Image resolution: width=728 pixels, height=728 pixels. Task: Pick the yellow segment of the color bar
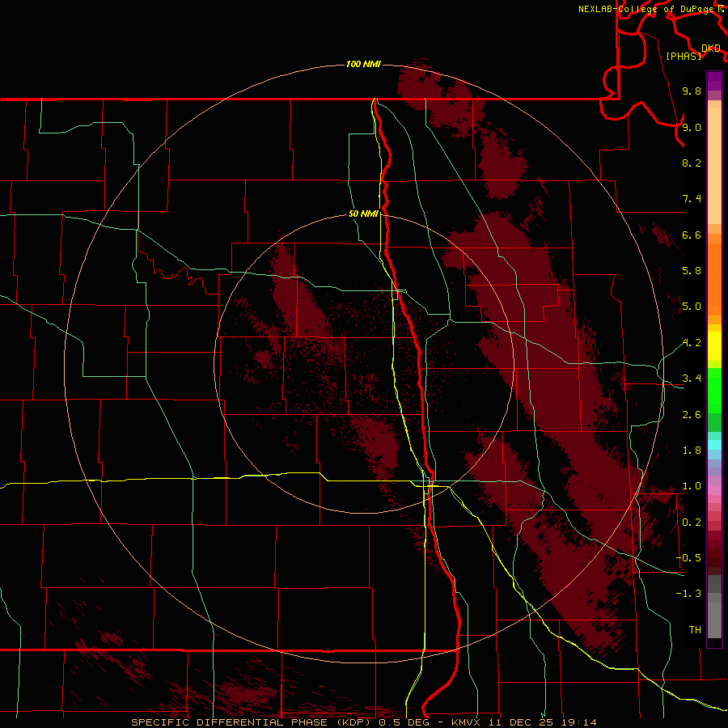click(x=714, y=346)
